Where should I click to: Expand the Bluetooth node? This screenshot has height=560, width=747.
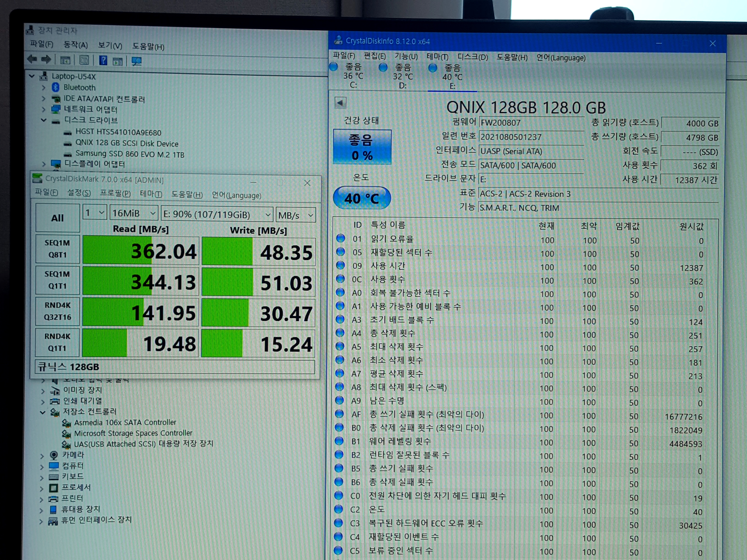click(x=43, y=87)
